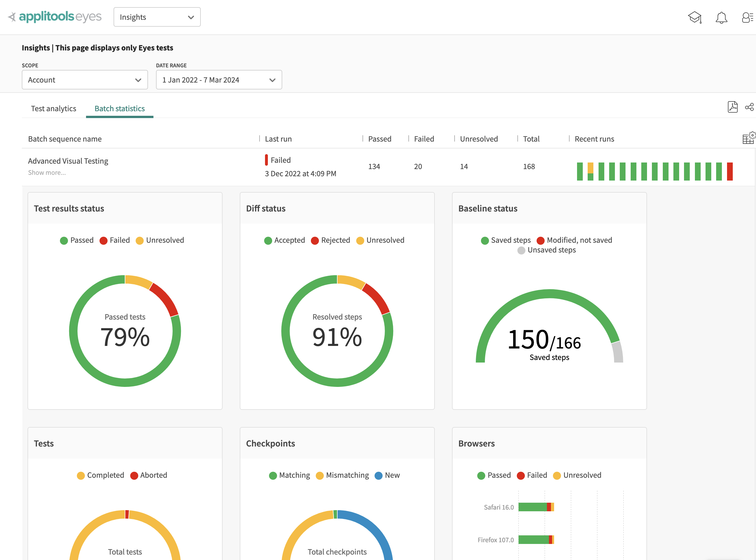Expand the Scope Account dropdown
The width and height of the screenshot is (756, 560).
[85, 80]
